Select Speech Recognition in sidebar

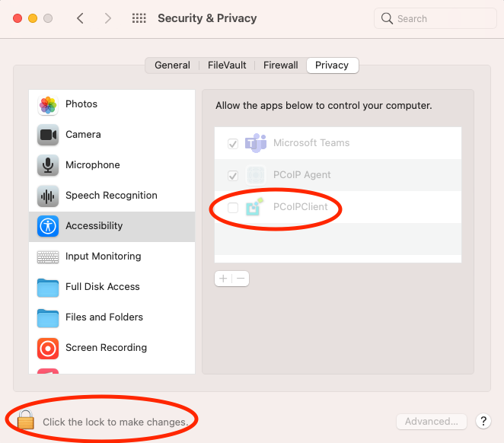point(112,196)
